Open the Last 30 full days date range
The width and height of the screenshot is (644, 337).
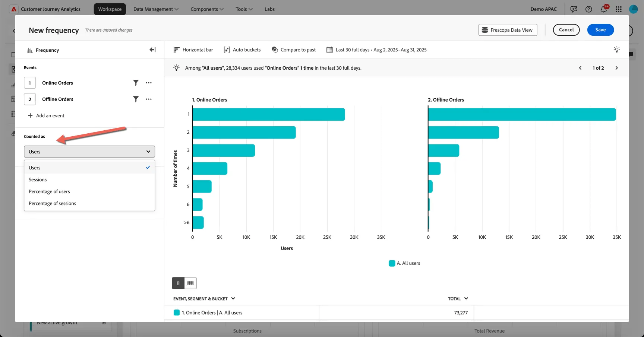[x=376, y=50]
